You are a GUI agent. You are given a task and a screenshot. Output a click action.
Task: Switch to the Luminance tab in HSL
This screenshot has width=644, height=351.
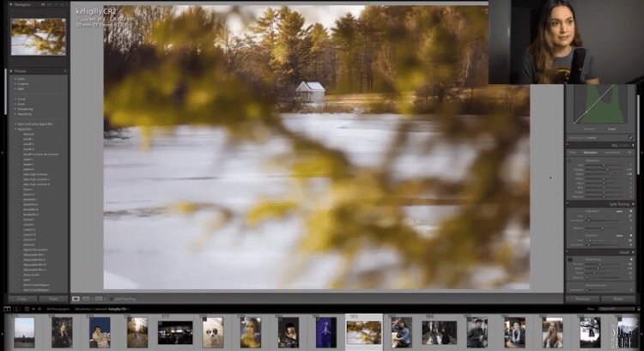coord(615,152)
